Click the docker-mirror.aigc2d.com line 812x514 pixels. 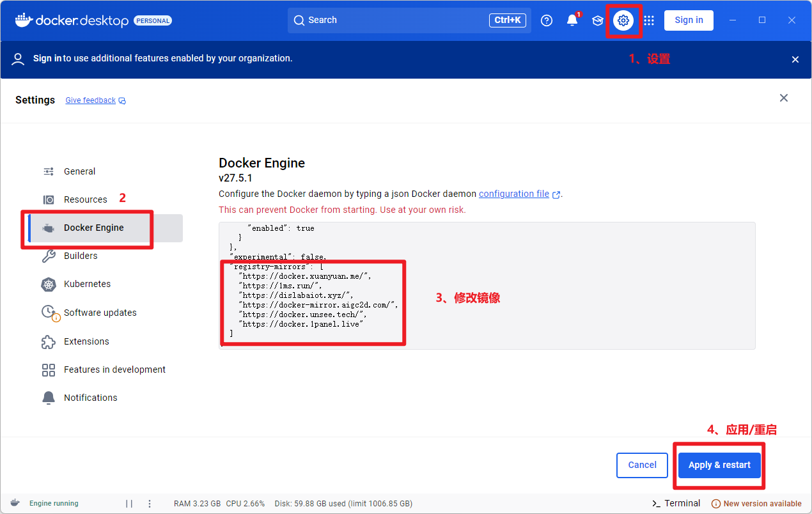click(318, 305)
